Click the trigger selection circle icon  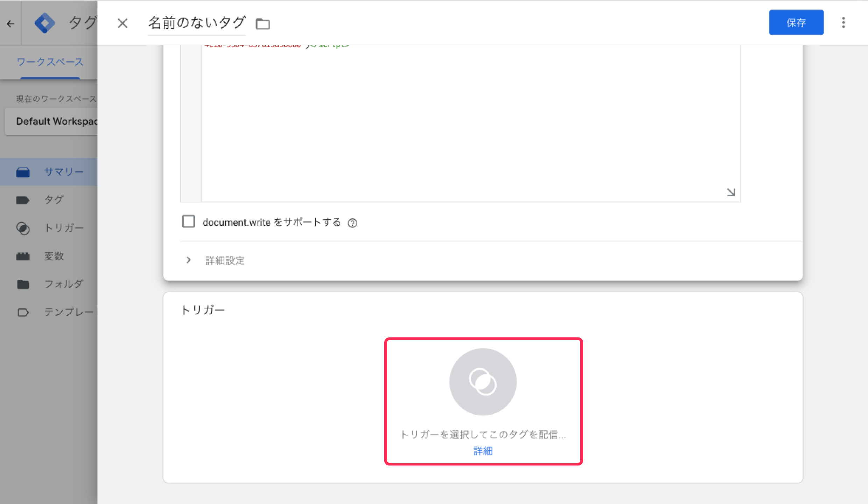[x=483, y=381]
